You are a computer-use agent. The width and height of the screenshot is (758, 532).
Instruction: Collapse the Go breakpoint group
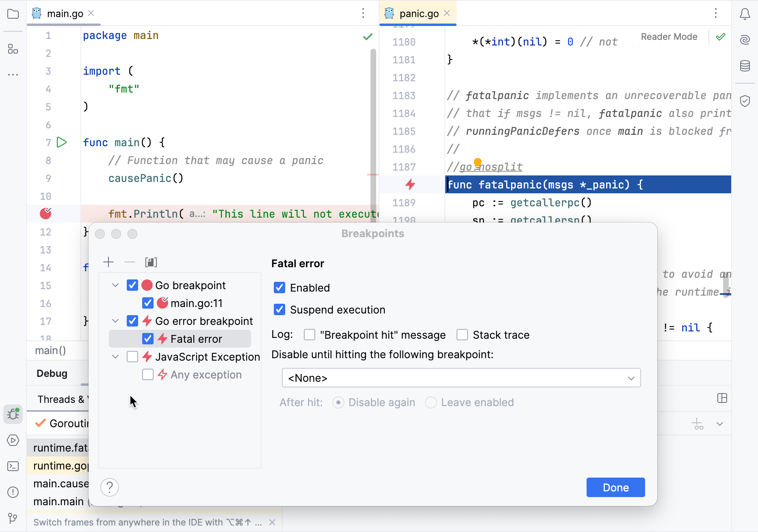(x=115, y=285)
